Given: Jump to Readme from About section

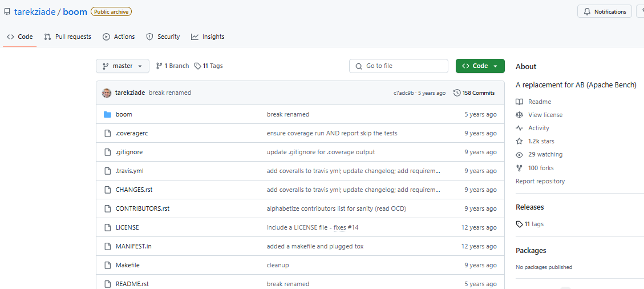Looking at the screenshot, I should pos(540,102).
